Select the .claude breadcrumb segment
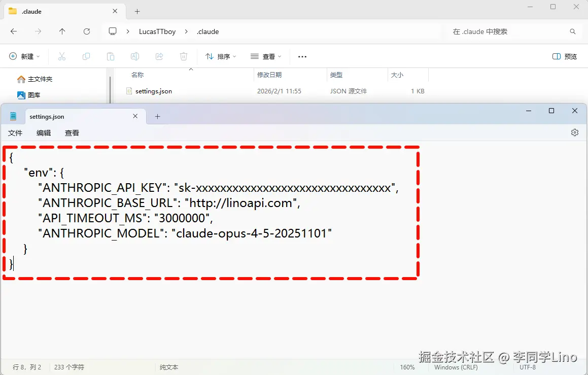The image size is (588, 375). pos(207,32)
